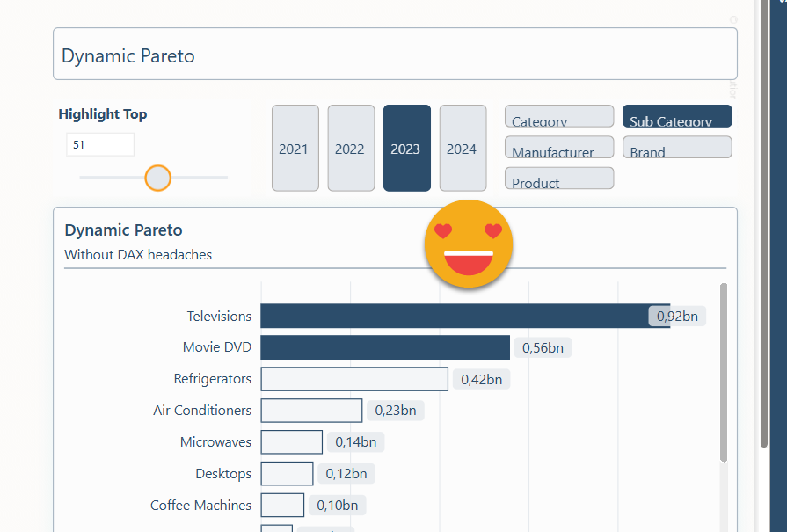Select the Microwaves bar
787x532 pixels.
point(291,442)
